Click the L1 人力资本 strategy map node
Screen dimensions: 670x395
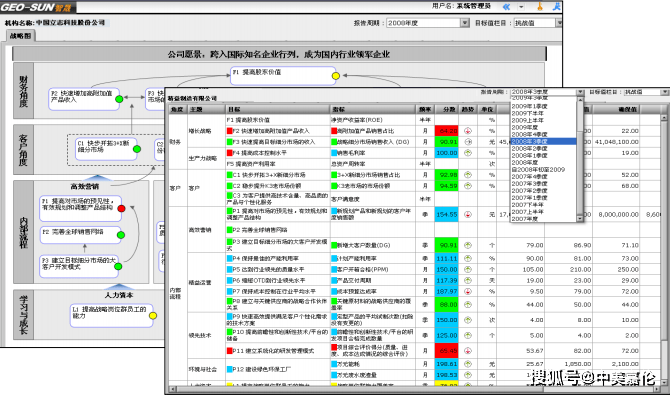(x=112, y=315)
